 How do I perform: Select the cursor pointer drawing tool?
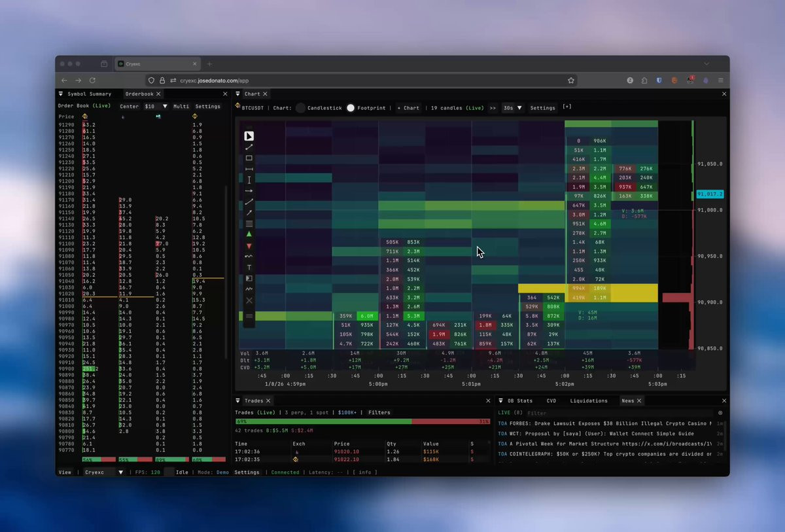click(249, 136)
